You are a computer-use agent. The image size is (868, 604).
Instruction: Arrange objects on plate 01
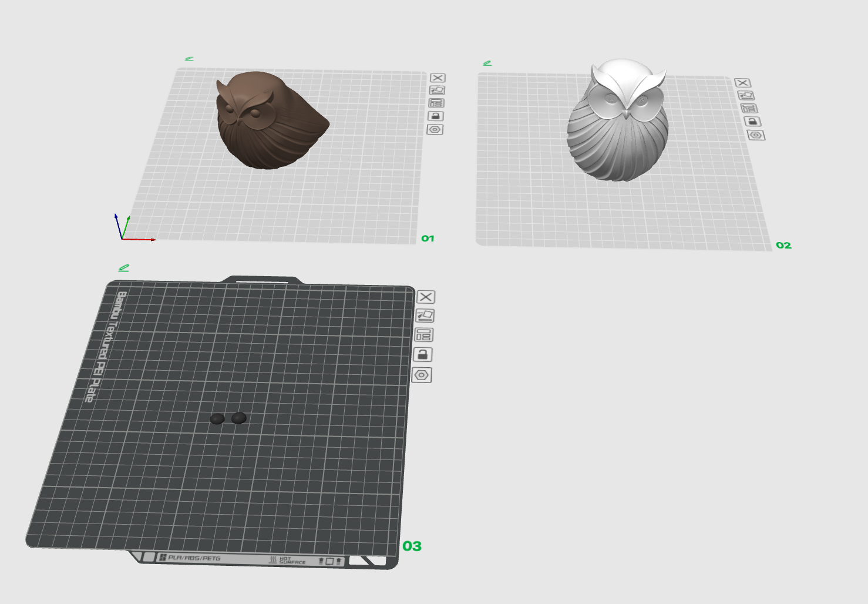436,103
